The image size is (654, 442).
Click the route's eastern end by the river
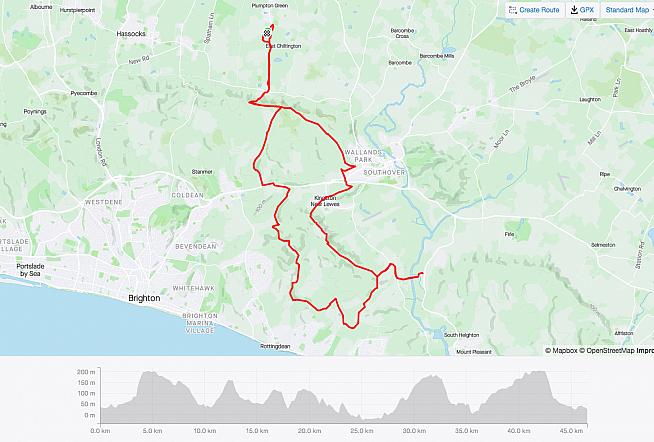coord(421,274)
